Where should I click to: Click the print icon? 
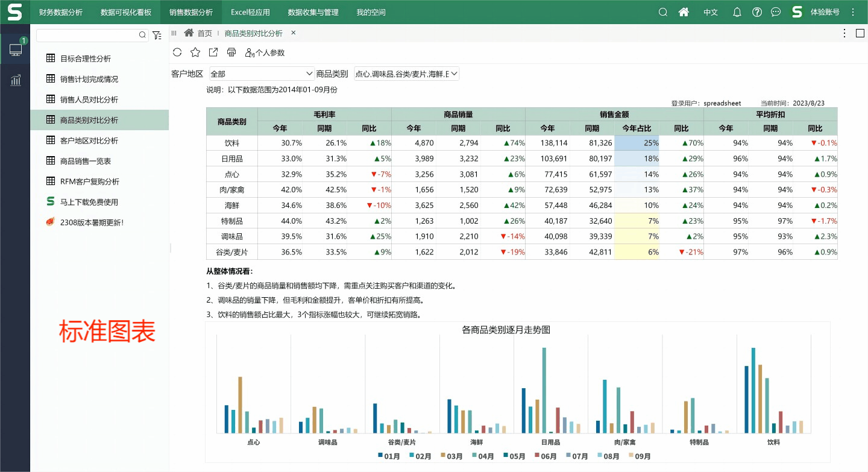coord(231,52)
